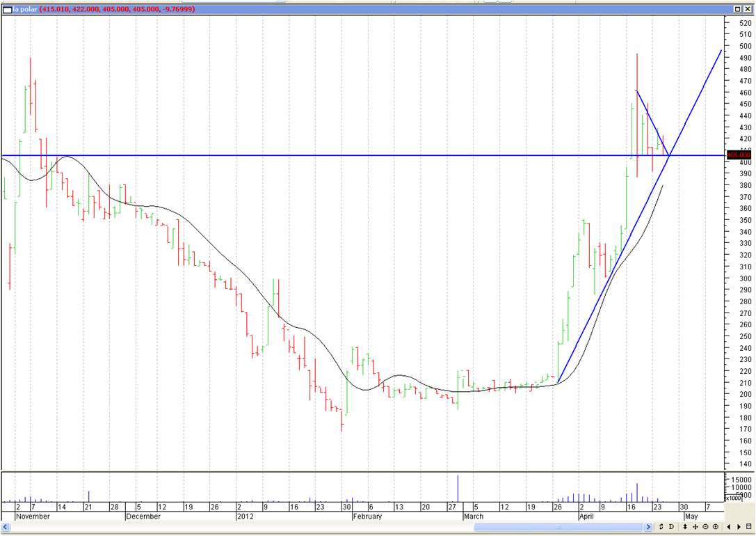Image resolution: width=756 pixels, height=536 pixels.
Task: Click the window layout icon at bottom-right corner
Action: coord(749,527)
